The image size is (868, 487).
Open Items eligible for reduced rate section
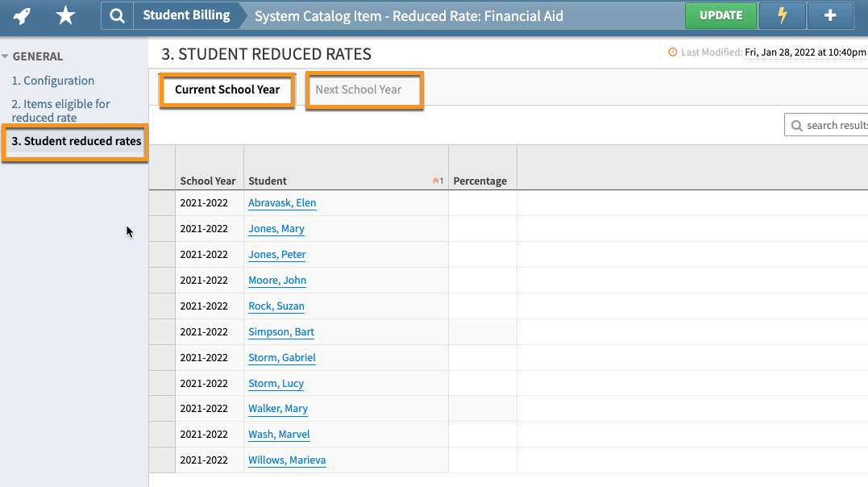tap(60, 110)
